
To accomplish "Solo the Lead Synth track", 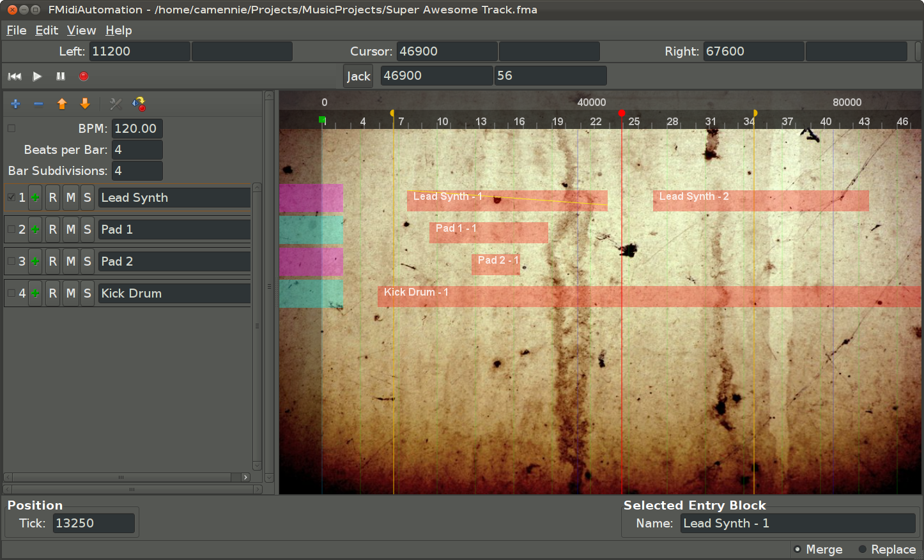I will (x=88, y=198).
